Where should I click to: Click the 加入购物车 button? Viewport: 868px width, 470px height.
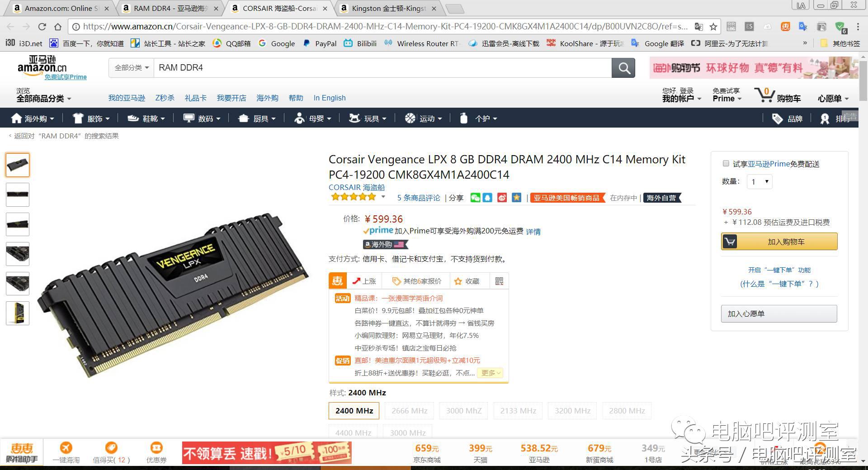[779, 242]
